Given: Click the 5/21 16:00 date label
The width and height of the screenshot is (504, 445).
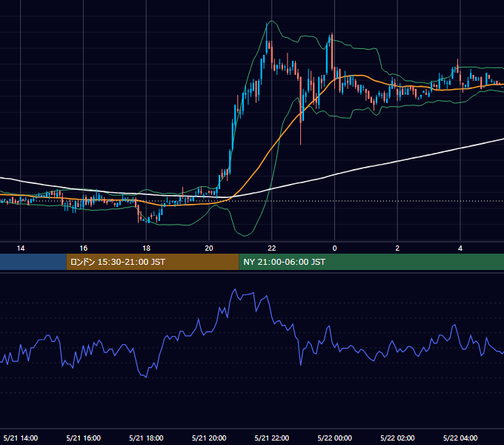Looking at the screenshot, I should pyautogui.click(x=83, y=438).
